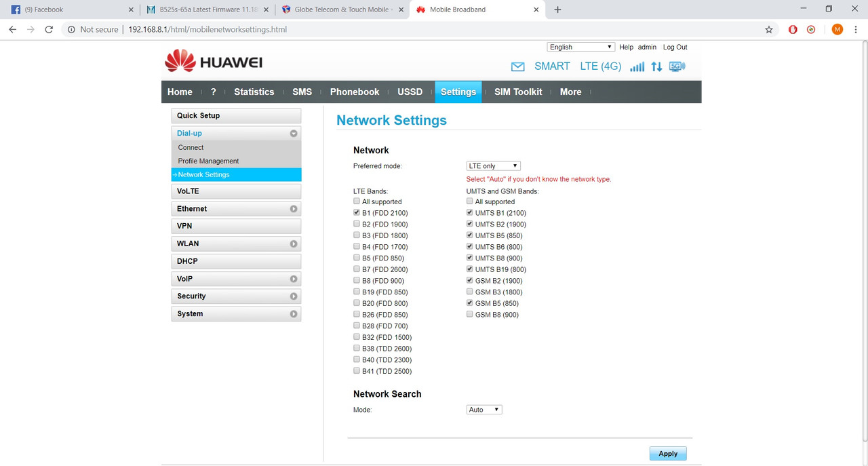Open the 5G Wi-Fi status icon

pos(677,66)
